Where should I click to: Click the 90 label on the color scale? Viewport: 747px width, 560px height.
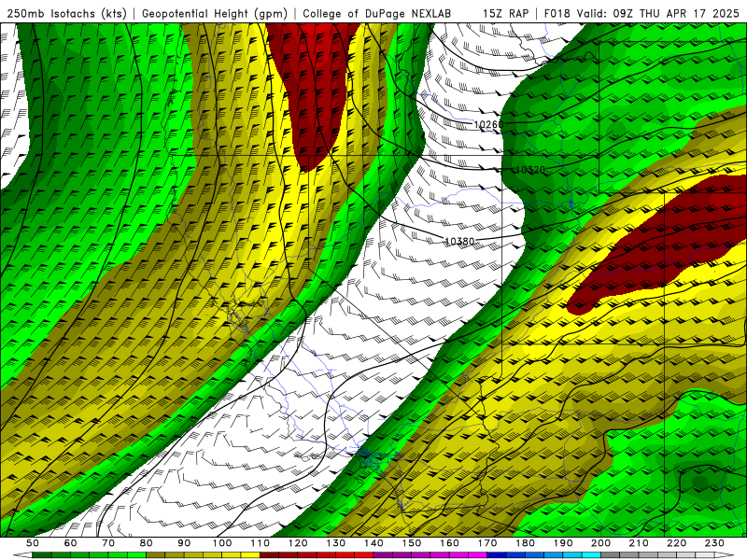pyautogui.click(x=184, y=543)
